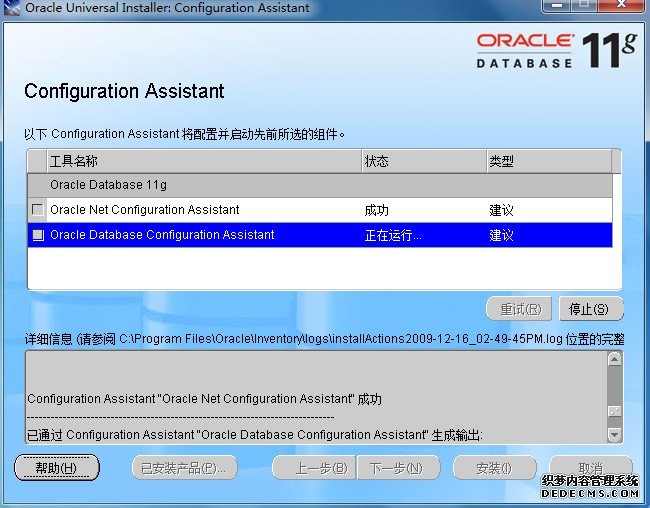The height and width of the screenshot is (508, 650).
Task: Cancel the installation with 取消
Action: pyautogui.click(x=590, y=468)
